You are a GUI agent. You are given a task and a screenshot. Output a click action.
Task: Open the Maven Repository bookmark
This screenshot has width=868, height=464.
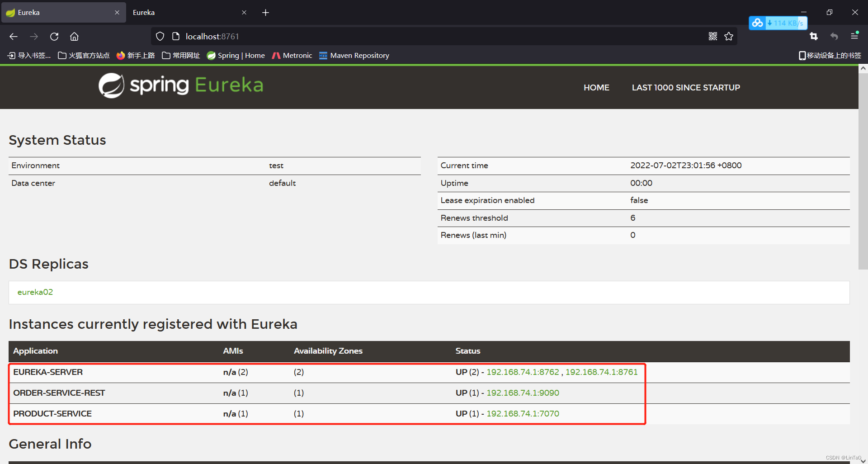pos(354,56)
